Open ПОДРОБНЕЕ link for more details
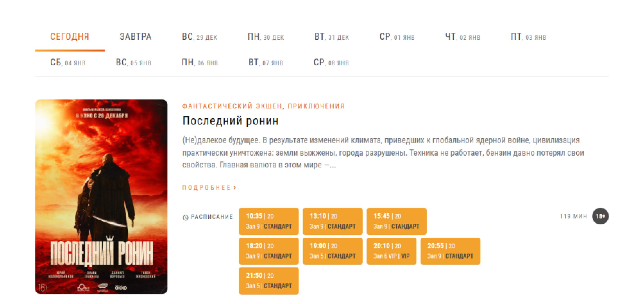Viewport: 644px width, 304px height. point(209,187)
